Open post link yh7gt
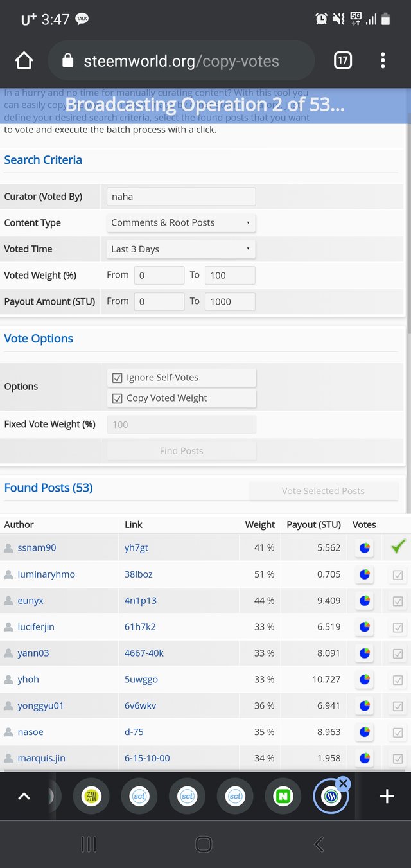The image size is (411, 868). click(136, 548)
